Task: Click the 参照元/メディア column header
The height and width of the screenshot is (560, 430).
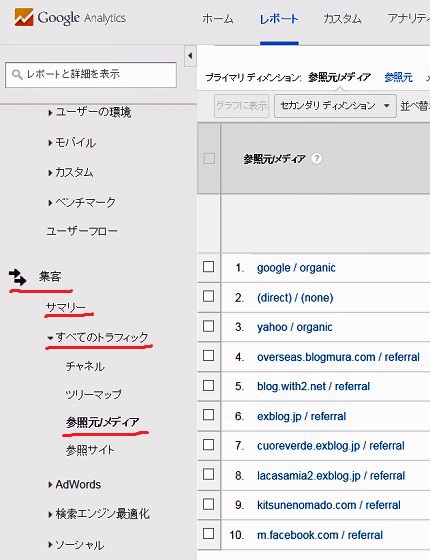Action: point(275,159)
